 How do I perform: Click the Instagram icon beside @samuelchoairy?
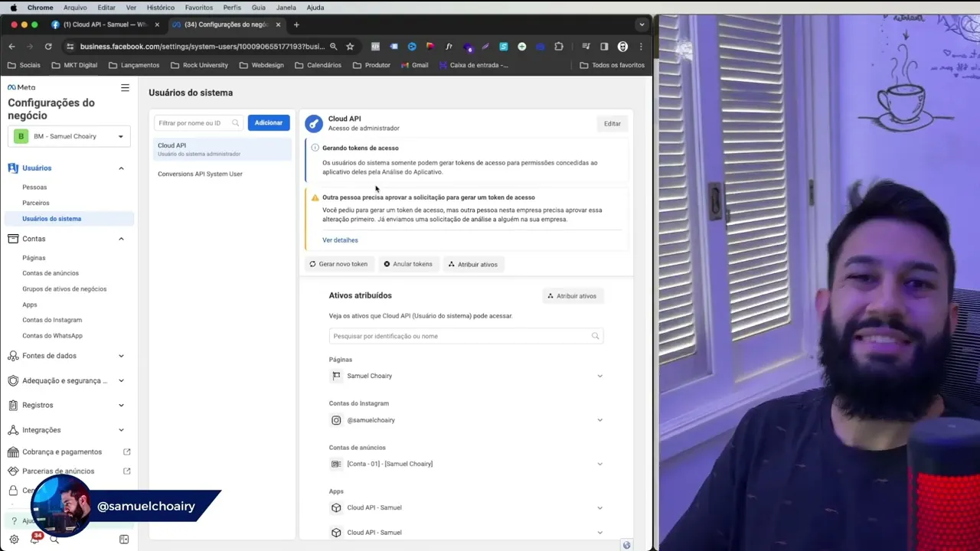(x=336, y=420)
